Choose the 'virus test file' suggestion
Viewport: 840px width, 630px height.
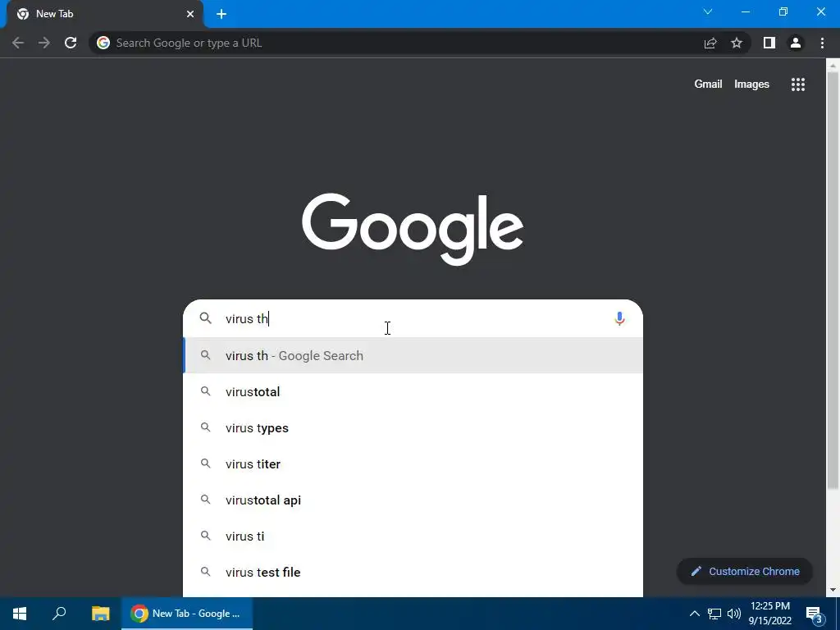click(413, 572)
